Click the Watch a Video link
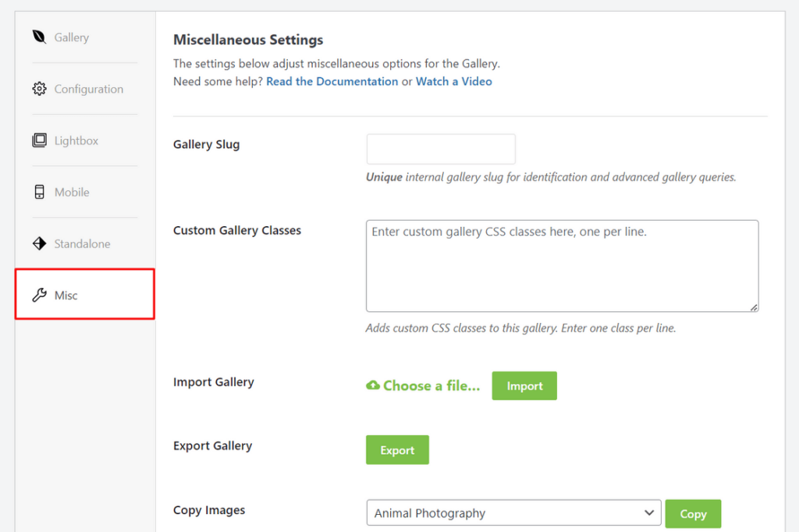This screenshot has height=532, width=799. point(453,81)
